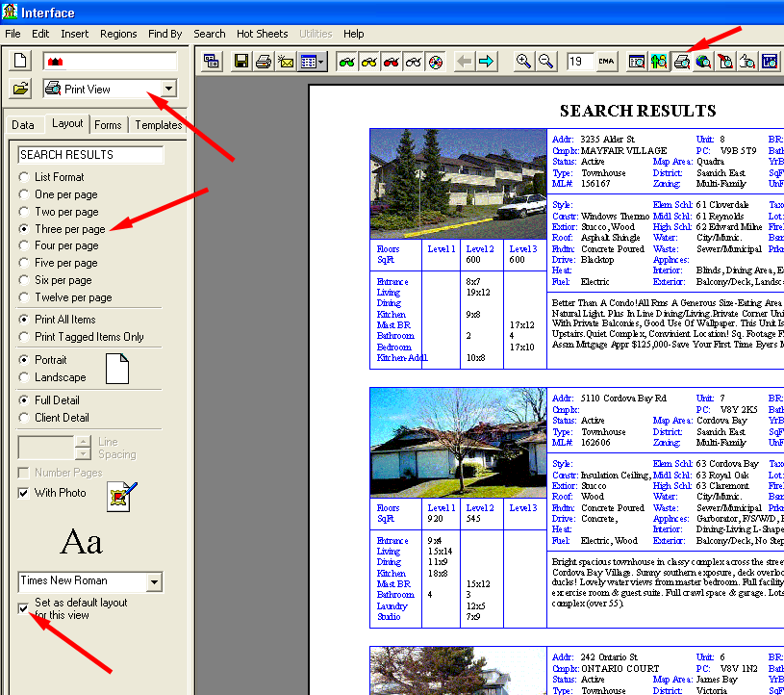Select Four per page option
784x695 pixels.
click(23, 245)
